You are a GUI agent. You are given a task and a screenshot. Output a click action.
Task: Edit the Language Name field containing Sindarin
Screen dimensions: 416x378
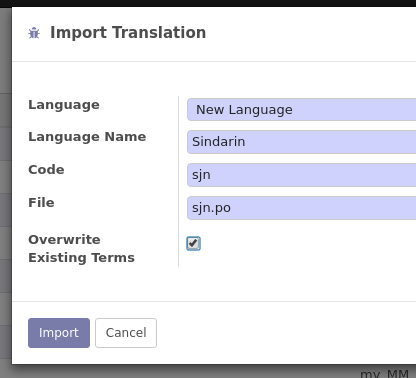pos(301,142)
